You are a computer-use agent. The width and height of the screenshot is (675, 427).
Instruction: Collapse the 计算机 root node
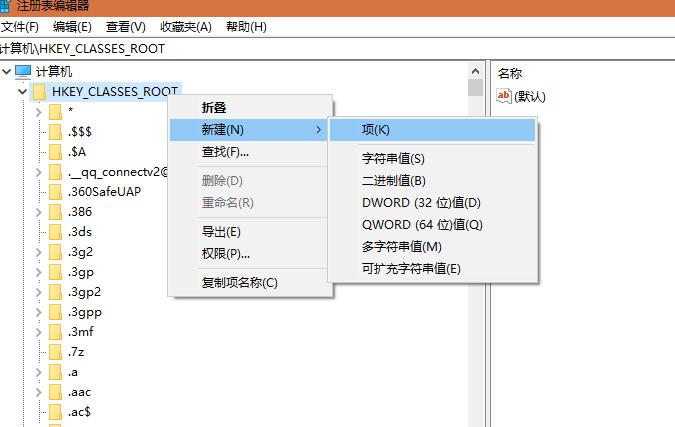[7, 72]
